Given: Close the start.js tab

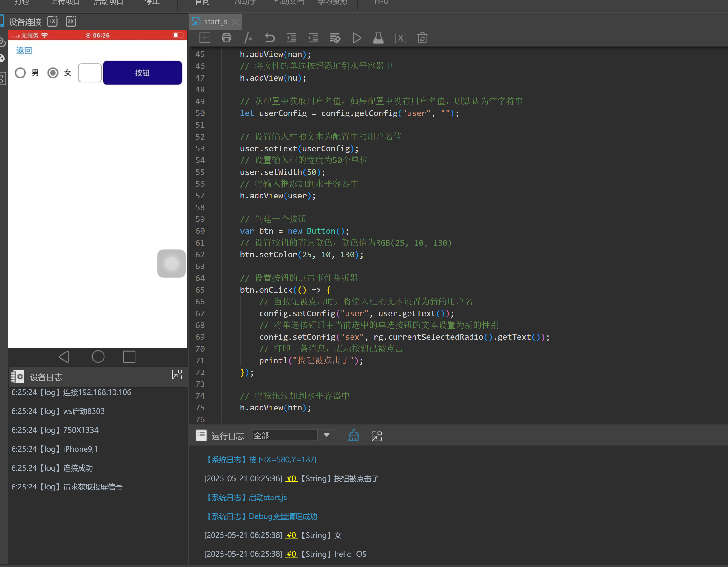Looking at the screenshot, I should (x=236, y=22).
